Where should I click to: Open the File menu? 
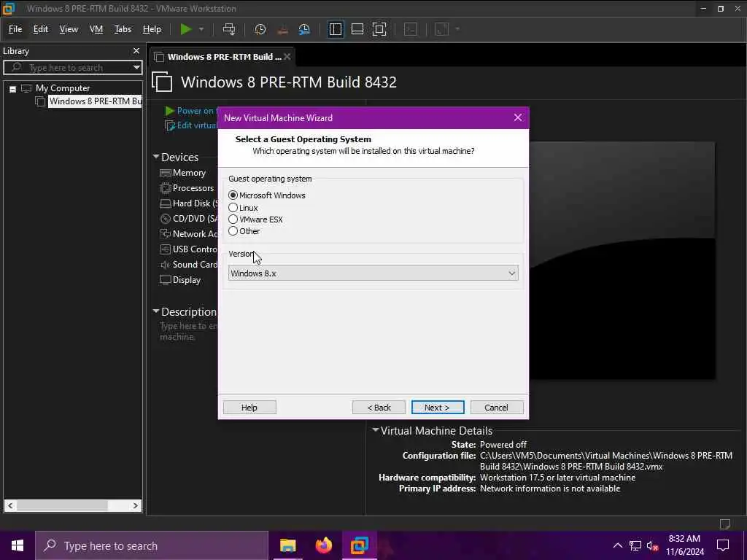point(15,29)
